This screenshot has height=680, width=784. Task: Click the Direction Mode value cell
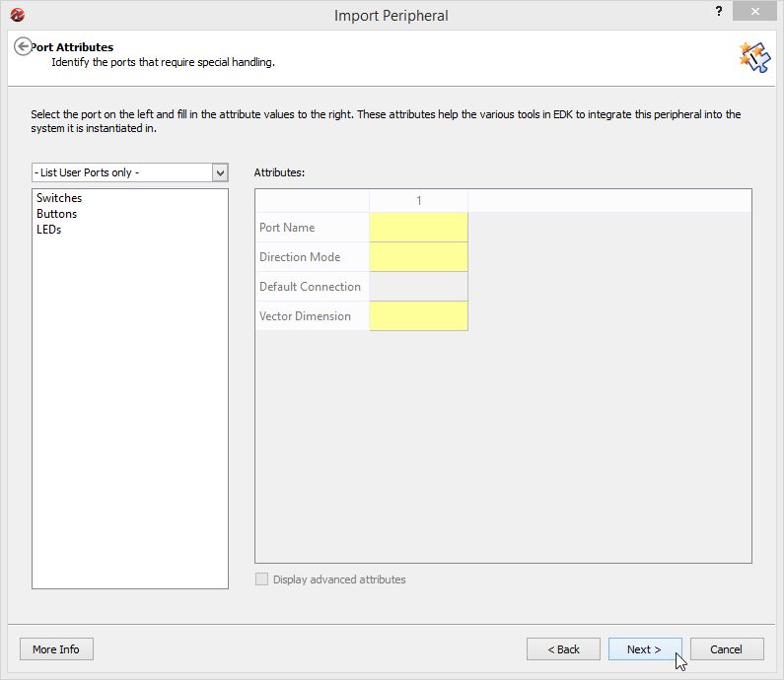pyautogui.click(x=418, y=257)
